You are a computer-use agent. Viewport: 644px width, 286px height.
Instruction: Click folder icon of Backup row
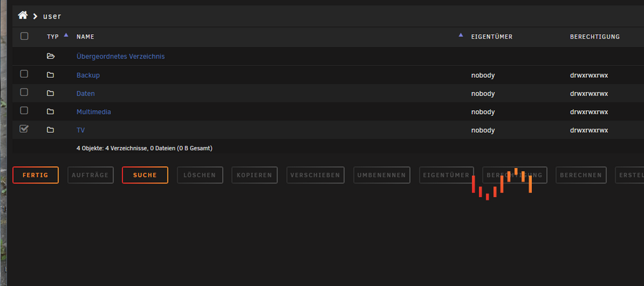pyautogui.click(x=50, y=75)
